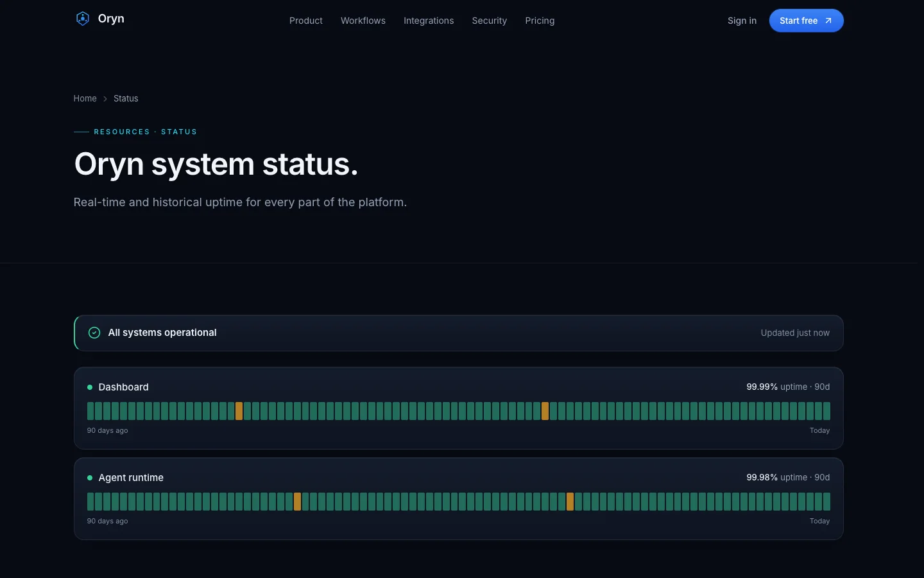This screenshot has width=924, height=578.
Task: Click the rightmost bar in Dashboard uptime
Action: [827, 411]
